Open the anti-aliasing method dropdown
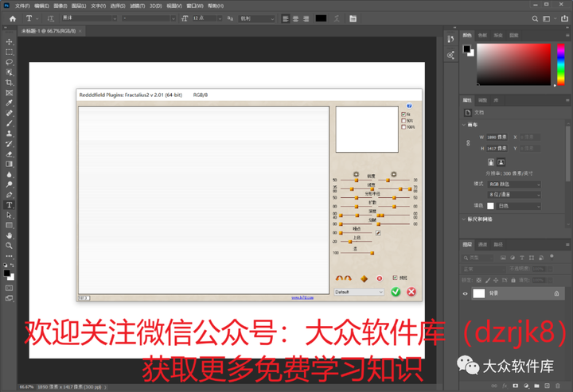Screen dimensions: 573x392 [x=256, y=18]
